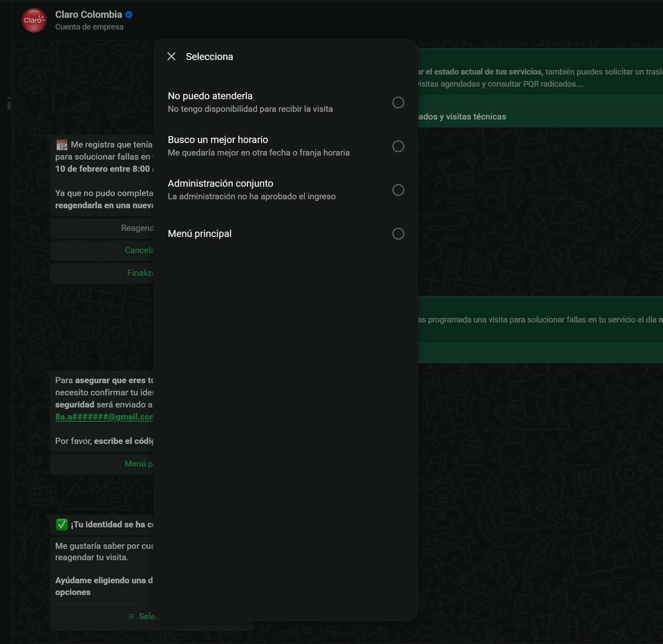The height and width of the screenshot is (644, 663).
Task: Close the Selecciona dialog with the X
Action: [x=171, y=56]
